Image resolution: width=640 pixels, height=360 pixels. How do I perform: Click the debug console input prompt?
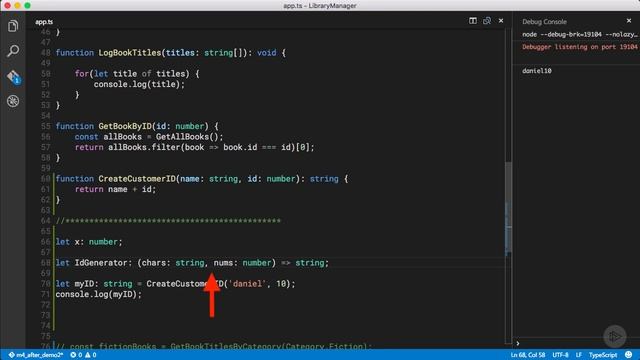click(x=576, y=344)
